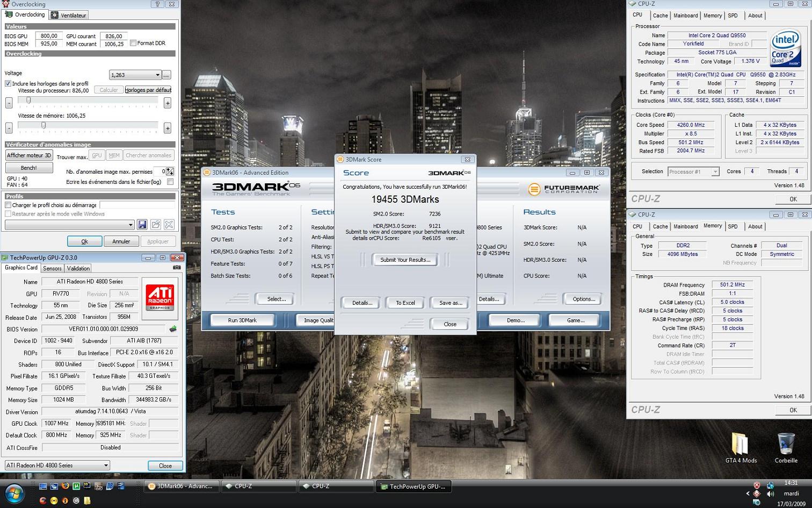This screenshot has height=508, width=812.
Task: Click the Horloges par défaut button
Action: [148, 90]
